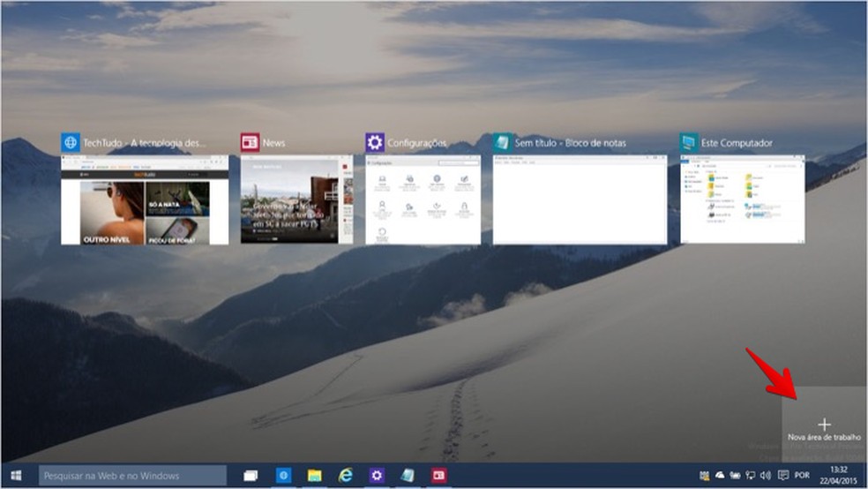Add a Nova área de trabalho
This screenshot has width=868, height=489.
pyautogui.click(x=824, y=425)
